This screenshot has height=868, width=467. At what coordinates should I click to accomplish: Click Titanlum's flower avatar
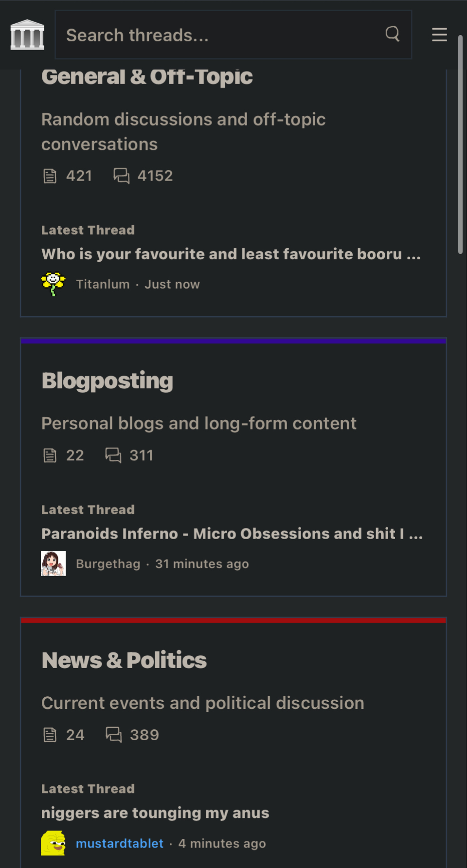[x=54, y=284]
